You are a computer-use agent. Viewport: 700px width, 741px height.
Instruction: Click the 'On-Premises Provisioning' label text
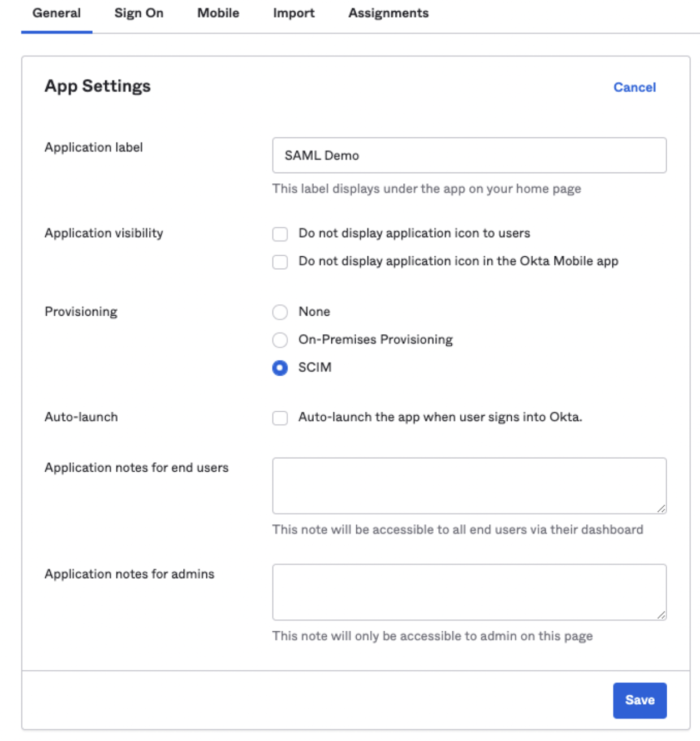(375, 339)
